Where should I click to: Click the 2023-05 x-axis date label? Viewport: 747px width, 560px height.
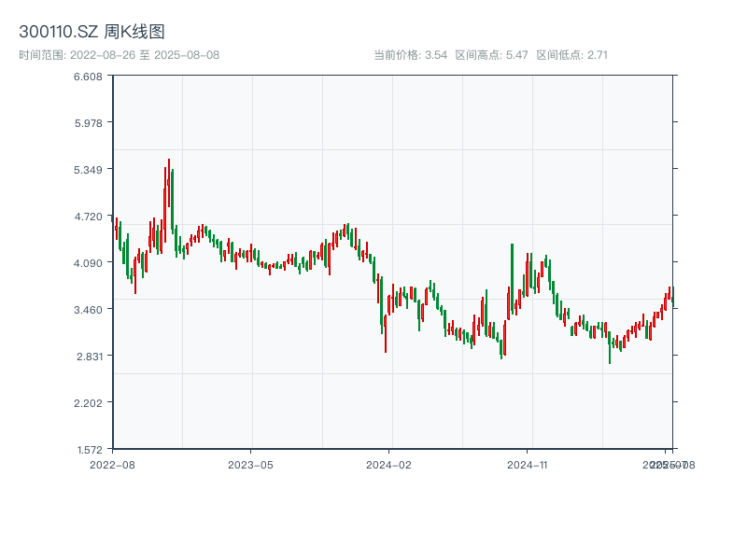pos(250,464)
